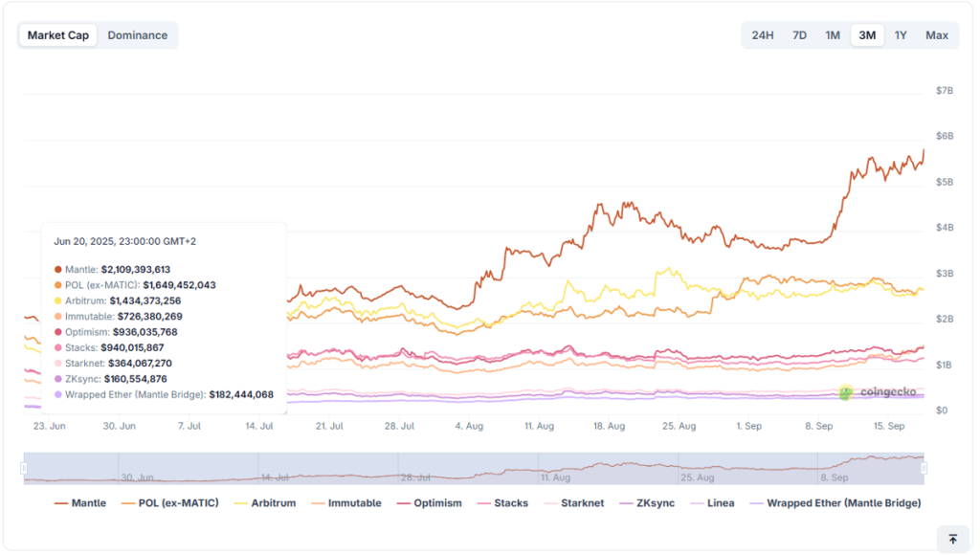This screenshot has height=555, width=980.
Task: Click the scroll-to-top arrow icon
Action: coord(952,538)
